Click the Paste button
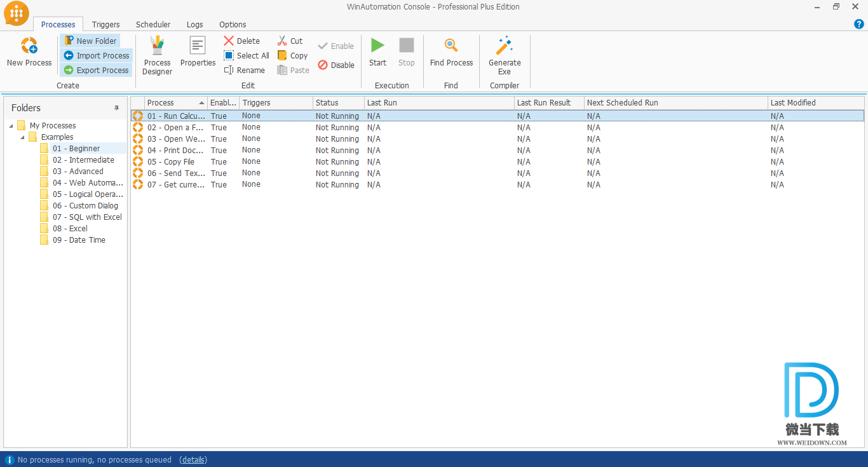This screenshot has width=868, height=467. pyautogui.click(x=293, y=70)
